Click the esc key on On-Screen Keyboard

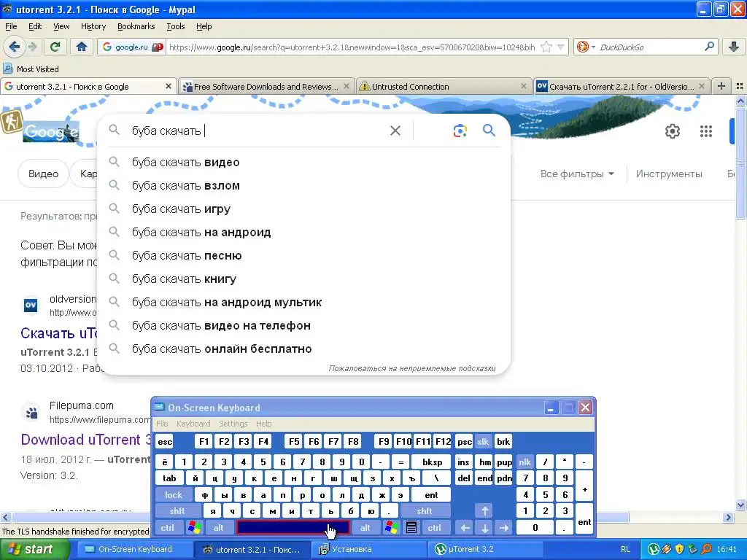coord(165,441)
